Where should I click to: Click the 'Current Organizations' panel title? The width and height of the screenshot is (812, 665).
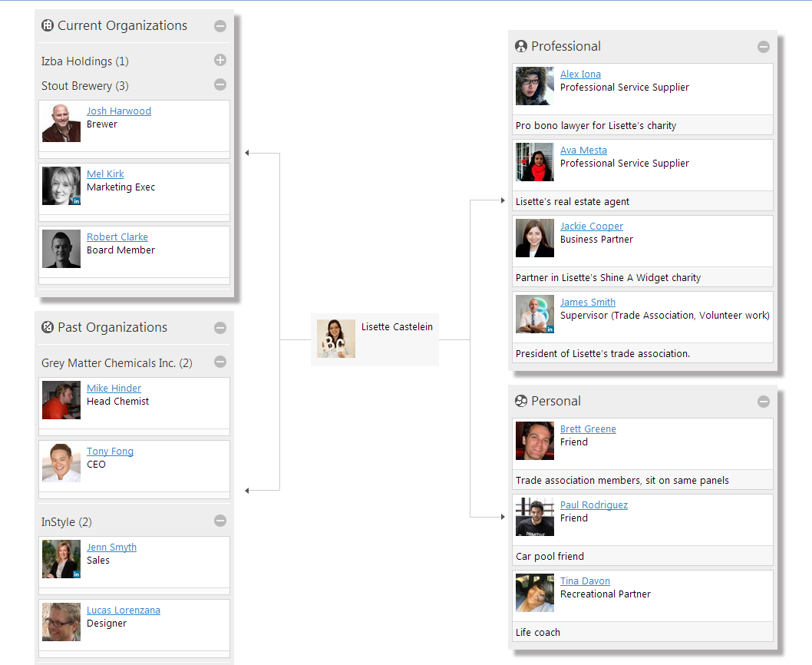122,25
